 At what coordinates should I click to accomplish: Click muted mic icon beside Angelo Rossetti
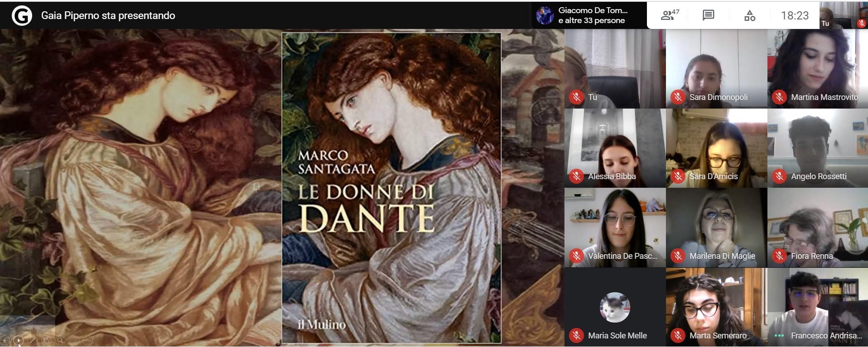(779, 176)
